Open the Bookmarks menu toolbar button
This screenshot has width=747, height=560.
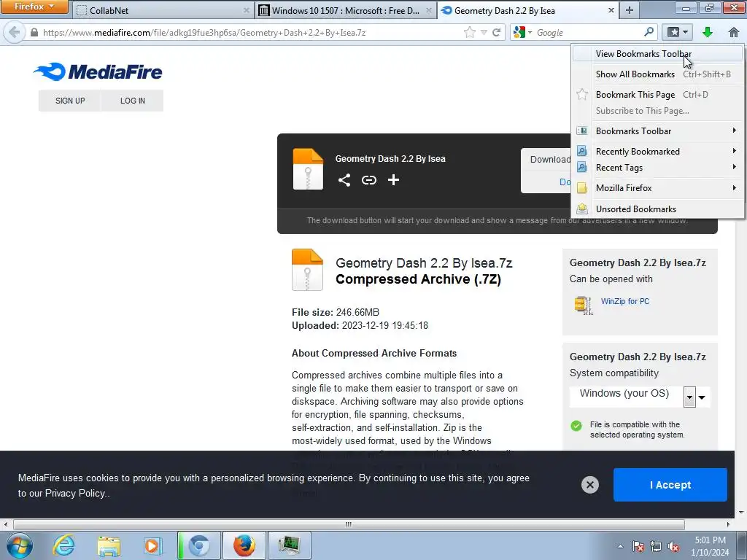coord(677,32)
